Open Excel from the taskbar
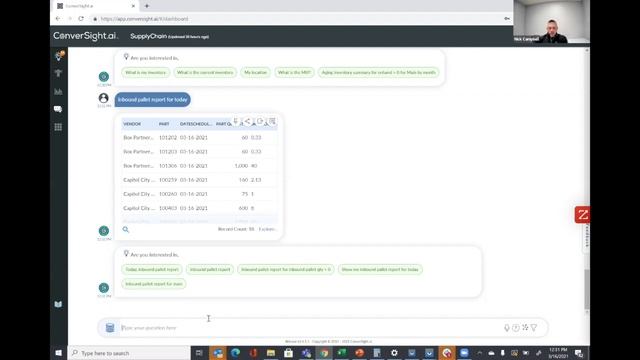 click(342, 353)
